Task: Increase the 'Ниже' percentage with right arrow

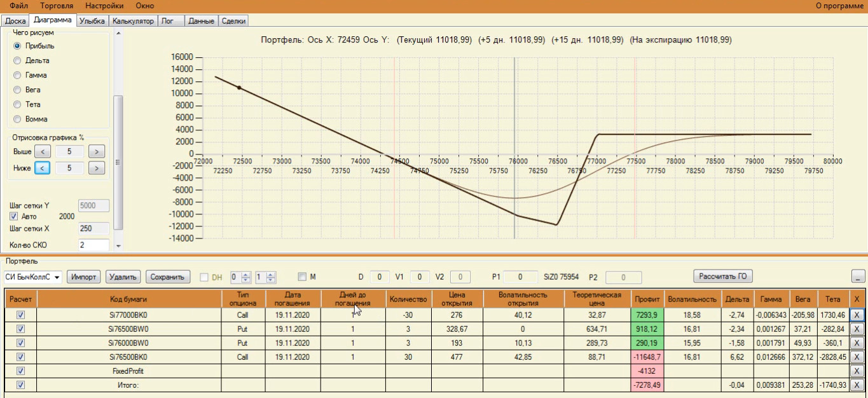Action: click(x=96, y=168)
